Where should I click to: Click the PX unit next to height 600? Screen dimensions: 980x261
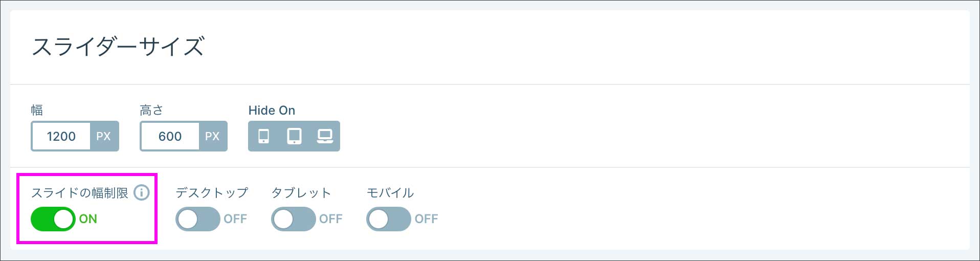[x=212, y=136]
